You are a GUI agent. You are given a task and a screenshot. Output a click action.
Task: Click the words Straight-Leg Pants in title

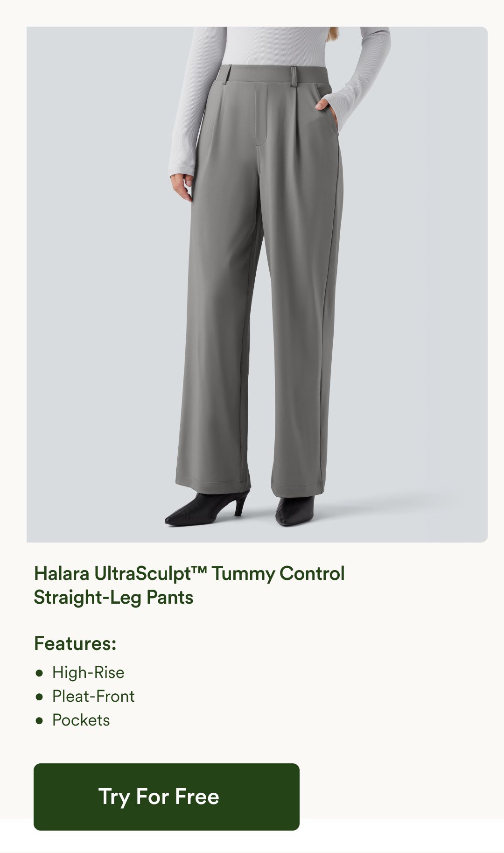click(113, 597)
